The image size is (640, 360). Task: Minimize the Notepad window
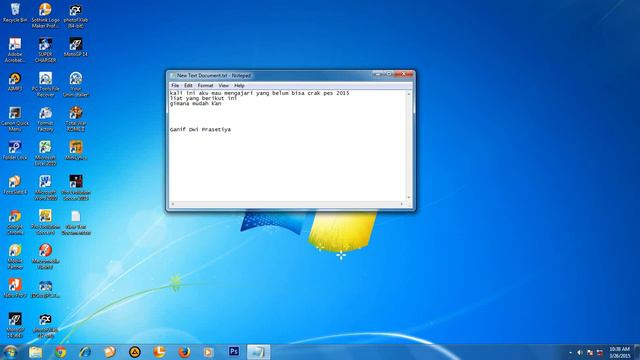point(378,74)
